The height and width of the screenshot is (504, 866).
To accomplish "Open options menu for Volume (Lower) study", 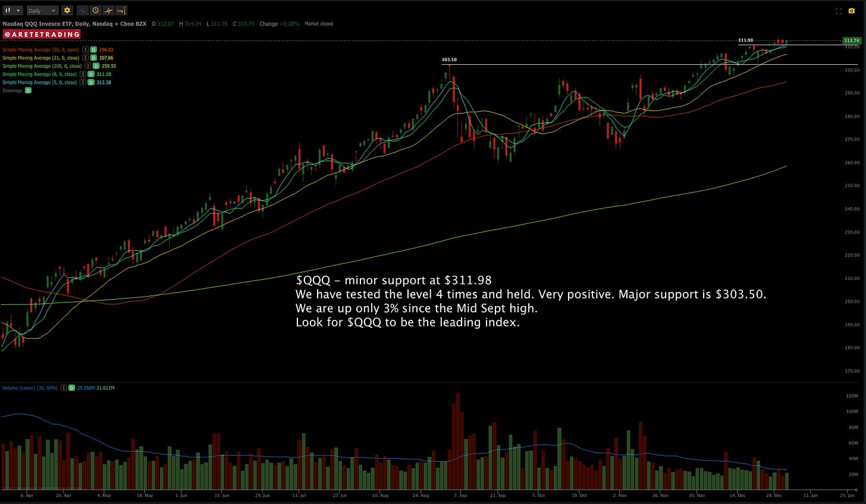I will (x=64, y=388).
